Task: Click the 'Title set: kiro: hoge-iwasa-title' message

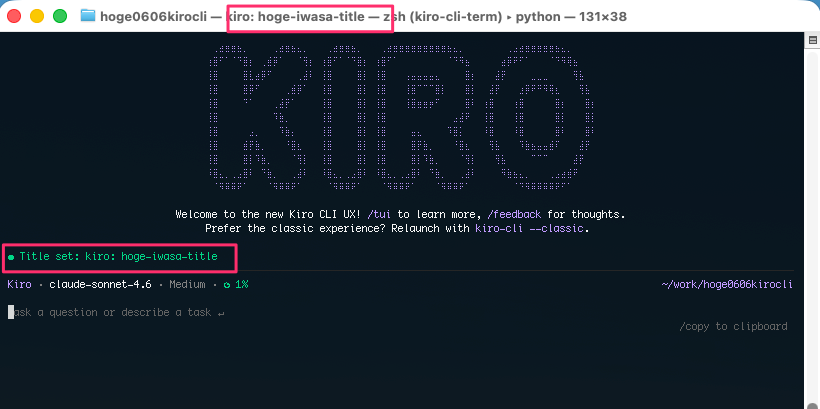Action: pyautogui.click(x=118, y=257)
